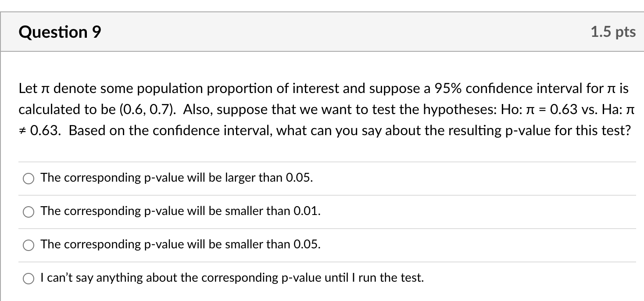
Task: Select the radio button for "smaller than 0.01"
Action: tap(28, 211)
